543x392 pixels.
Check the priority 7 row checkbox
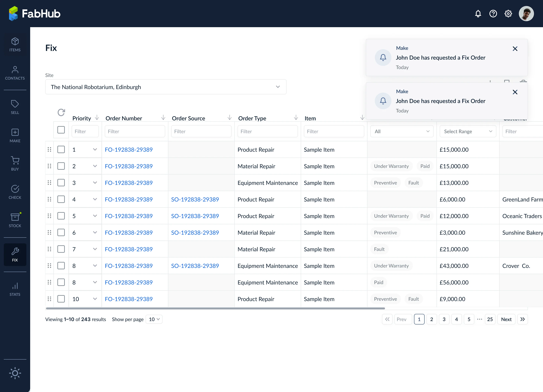point(61,249)
